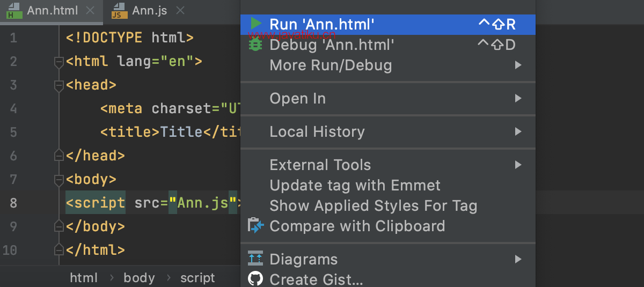Click the "Ann.js" src string value
The width and height of the screenshot is (644, 287).
[x=203, y=203]
